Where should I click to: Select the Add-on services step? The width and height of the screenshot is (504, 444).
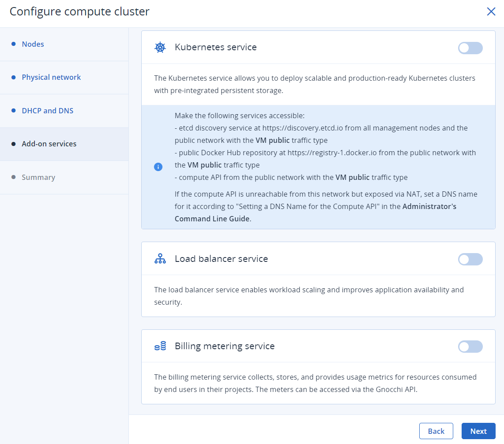click(x=49, y=144)
